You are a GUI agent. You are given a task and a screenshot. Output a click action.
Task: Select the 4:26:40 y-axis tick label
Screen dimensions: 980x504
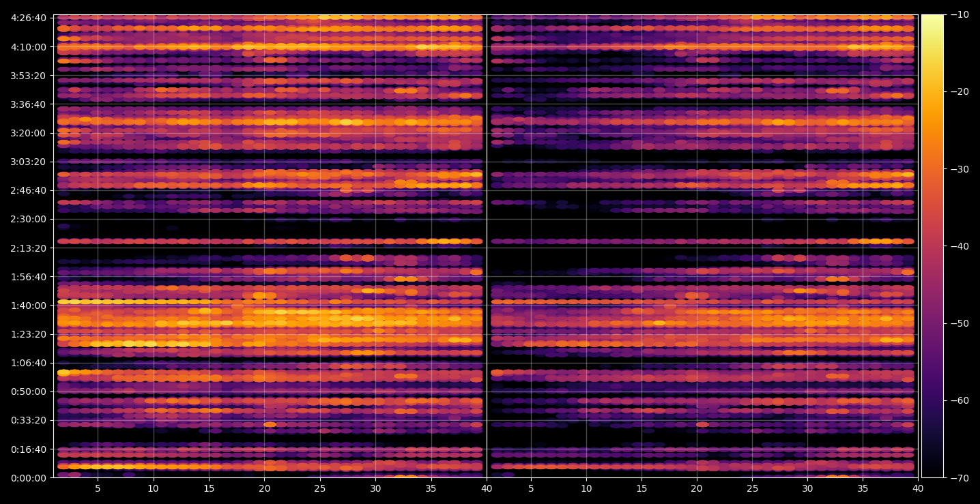tap(28, 18)
